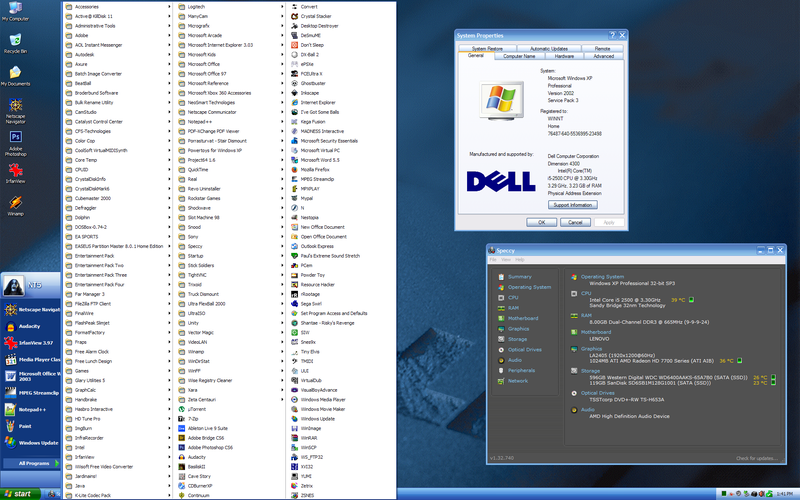Select Optical Drives in Speccy sidebar
The width and height of the screenshot is (800, 500).
[524, 350]
